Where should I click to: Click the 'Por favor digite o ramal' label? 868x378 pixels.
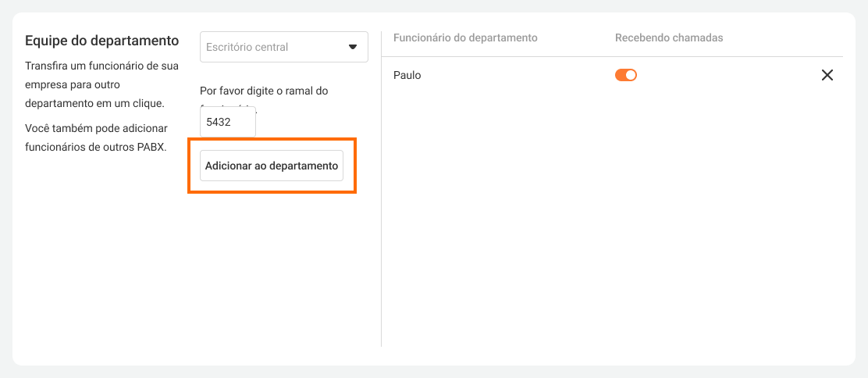tap(264, 91)
